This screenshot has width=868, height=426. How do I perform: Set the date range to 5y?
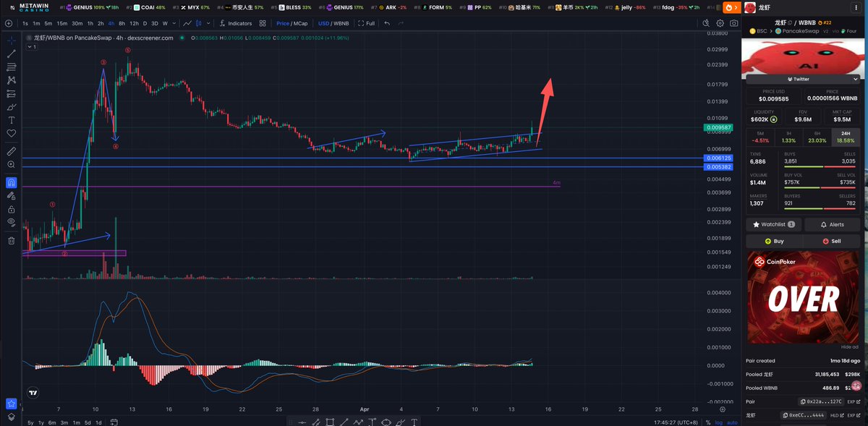pos(30,422)
